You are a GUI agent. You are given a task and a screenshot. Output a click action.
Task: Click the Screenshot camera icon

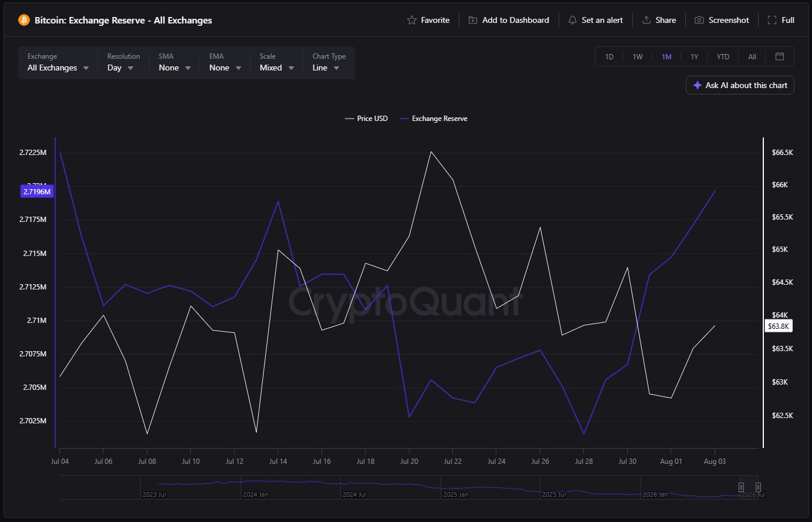pyautogui.click(x=699, y=20)
